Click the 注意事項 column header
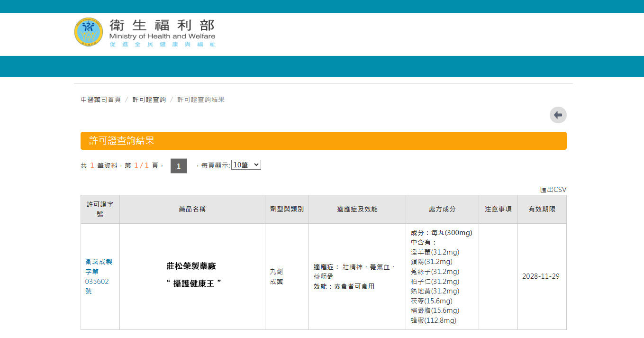The height and width of the screenshot is (338, 644). pos(498,209)
